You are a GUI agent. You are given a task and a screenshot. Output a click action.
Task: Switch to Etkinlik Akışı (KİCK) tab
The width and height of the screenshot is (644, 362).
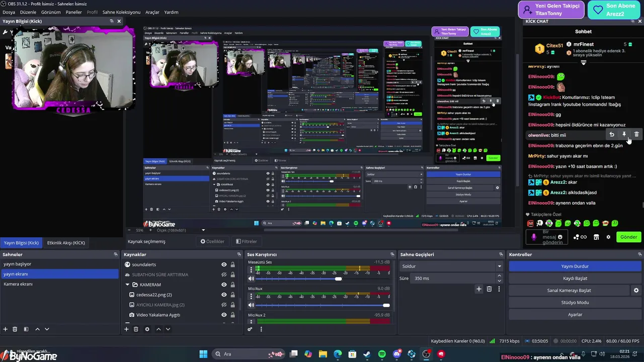66,243
